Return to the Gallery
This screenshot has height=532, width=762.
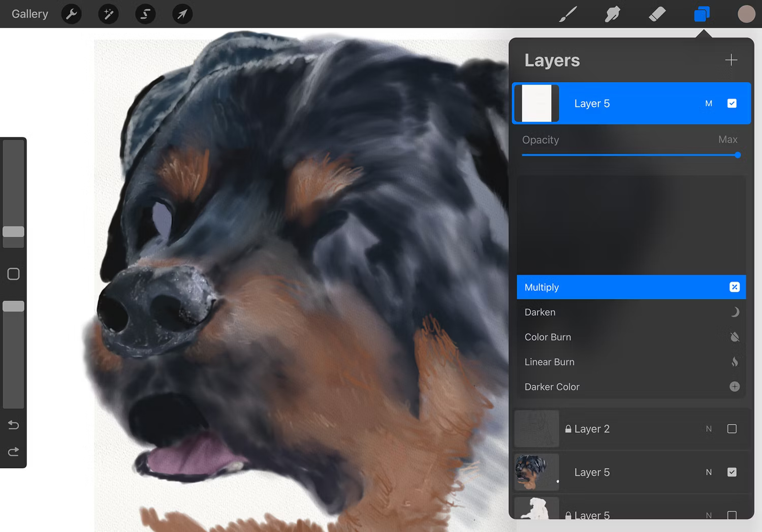[x=29, y=14]
